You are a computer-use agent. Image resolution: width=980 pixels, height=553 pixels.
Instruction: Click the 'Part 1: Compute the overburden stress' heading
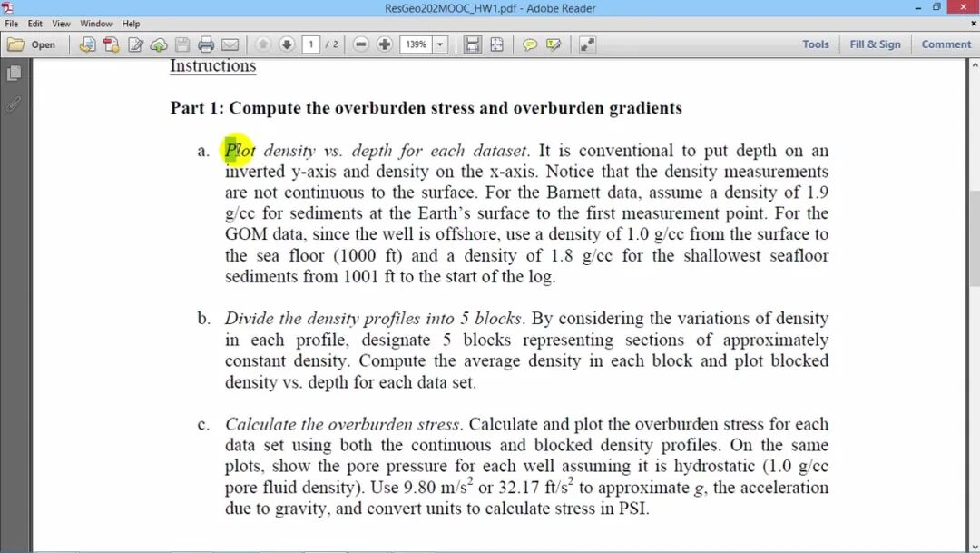(426, 108)
